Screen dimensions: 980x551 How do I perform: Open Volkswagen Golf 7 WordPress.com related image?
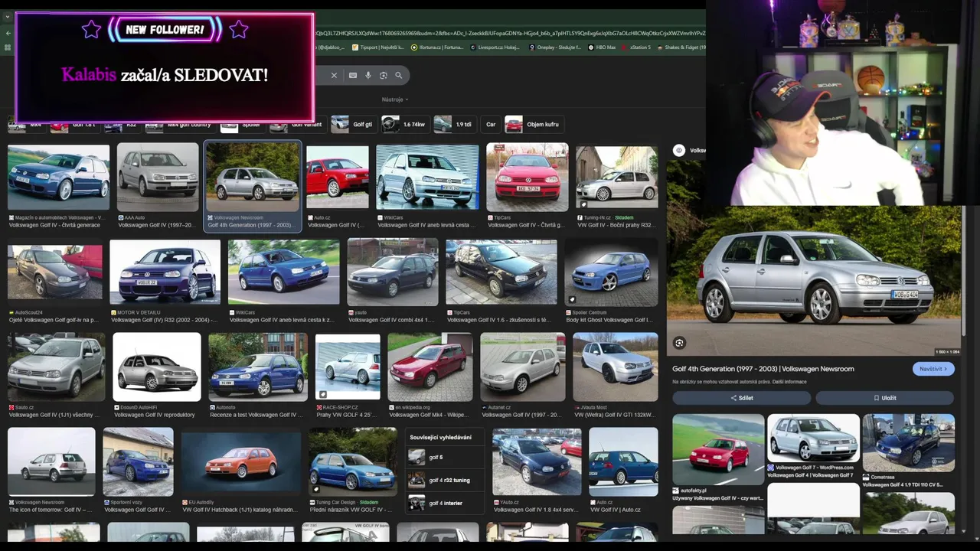[x=813, y=439]
